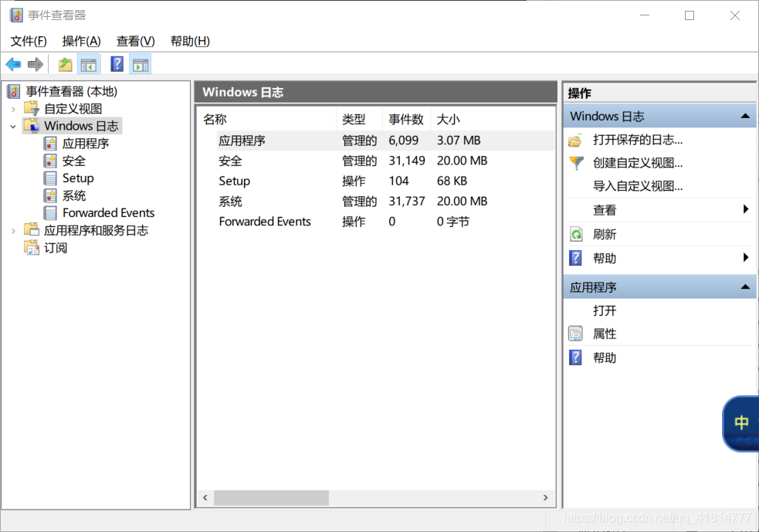
Task: Click the Forward arrow toolbar icon
Action: click(36, 64)
